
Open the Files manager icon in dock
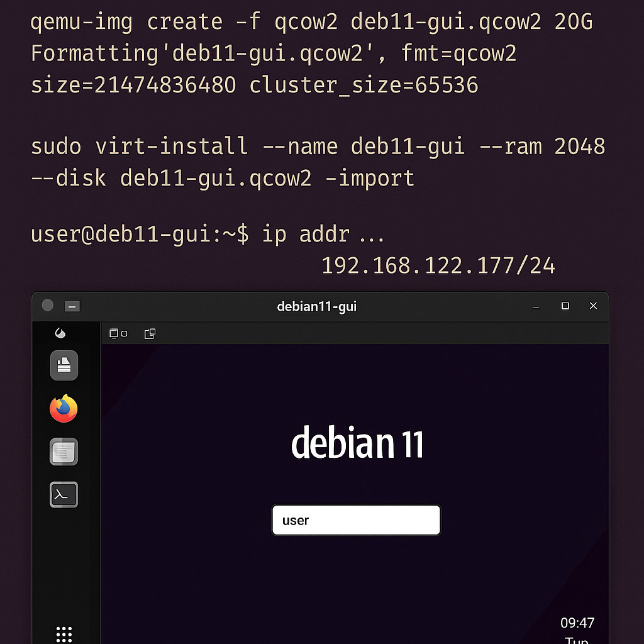pos(64,365)
